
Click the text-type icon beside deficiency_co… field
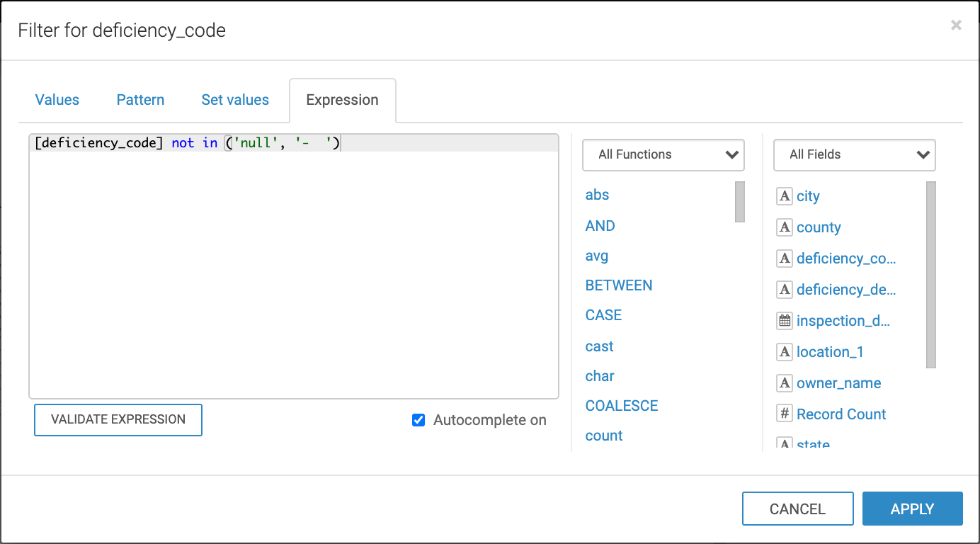click(784, 259)
